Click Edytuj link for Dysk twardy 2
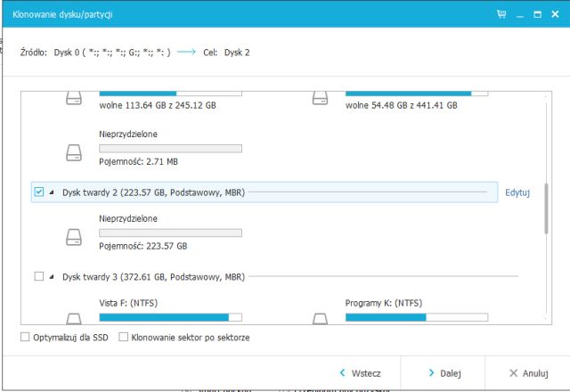 (517, 192)
